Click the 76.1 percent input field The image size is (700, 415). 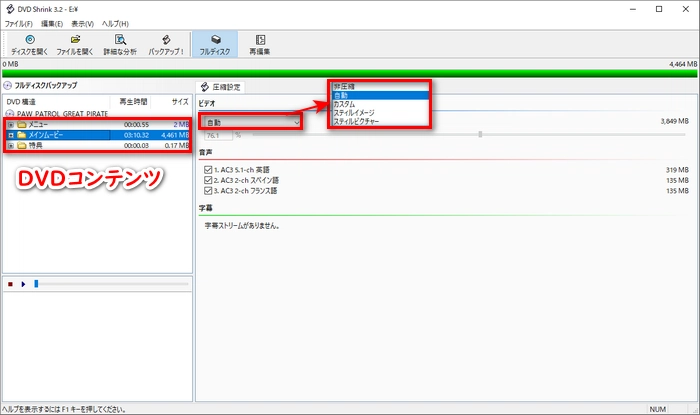coord(219,135)
